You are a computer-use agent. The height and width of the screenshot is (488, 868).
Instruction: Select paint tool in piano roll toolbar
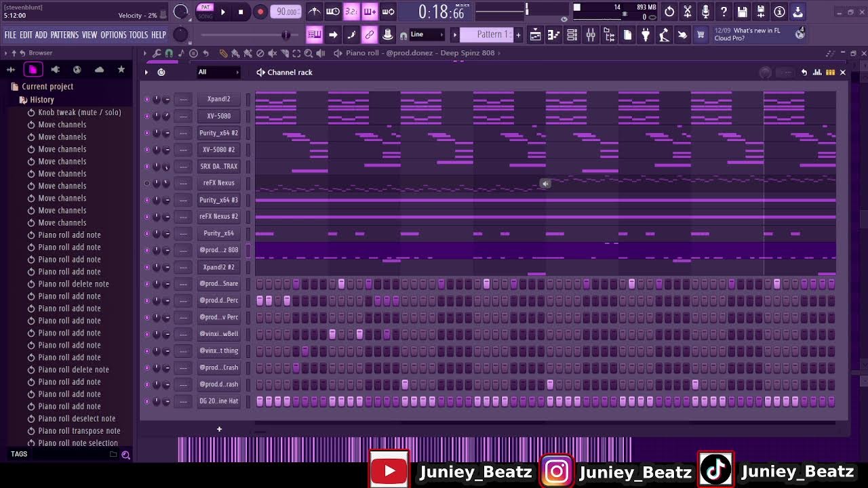tap(235, 53)
